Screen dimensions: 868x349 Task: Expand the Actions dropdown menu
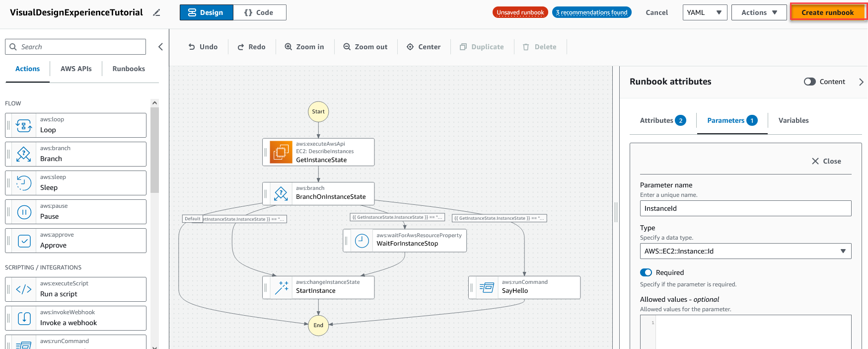(759, 12)
